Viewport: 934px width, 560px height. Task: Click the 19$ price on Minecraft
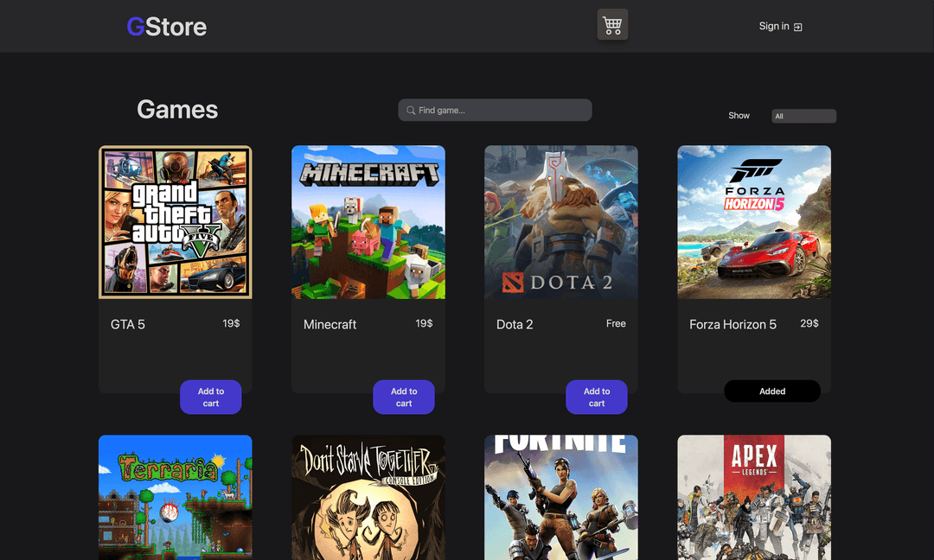coord(424,323)
